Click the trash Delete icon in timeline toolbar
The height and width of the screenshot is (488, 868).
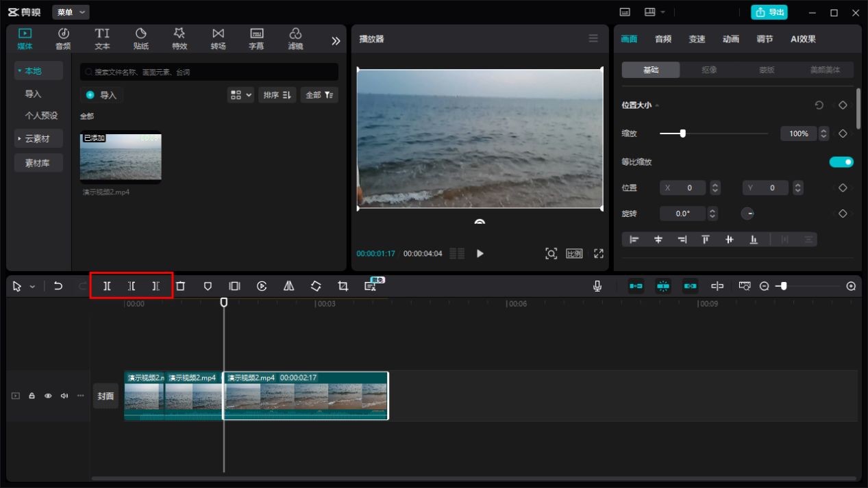pyautogui.click(x=180, y=286)
